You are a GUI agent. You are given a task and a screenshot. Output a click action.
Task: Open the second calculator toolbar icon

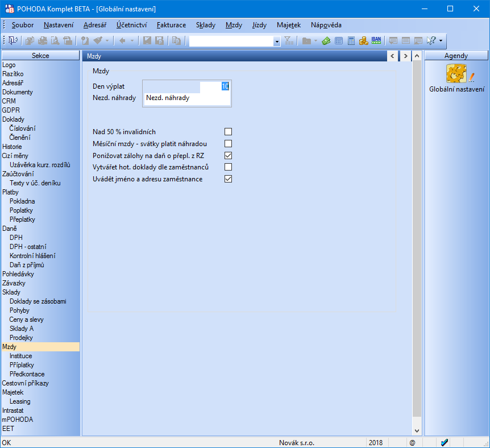[351, 40]
